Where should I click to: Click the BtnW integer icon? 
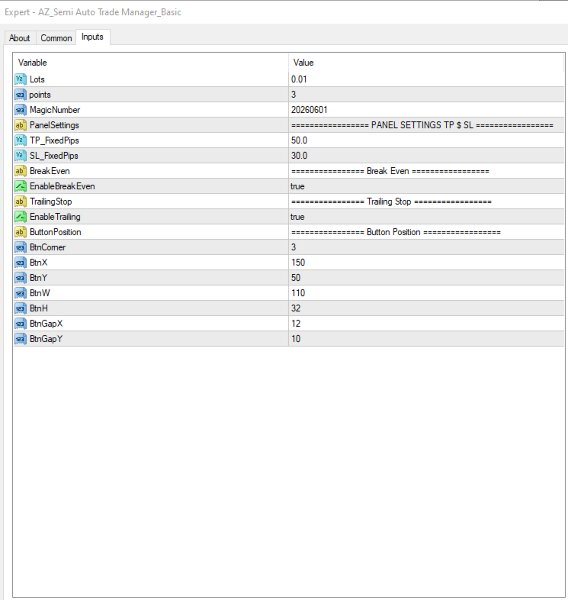pyautogui.click(x=20, y=293)
